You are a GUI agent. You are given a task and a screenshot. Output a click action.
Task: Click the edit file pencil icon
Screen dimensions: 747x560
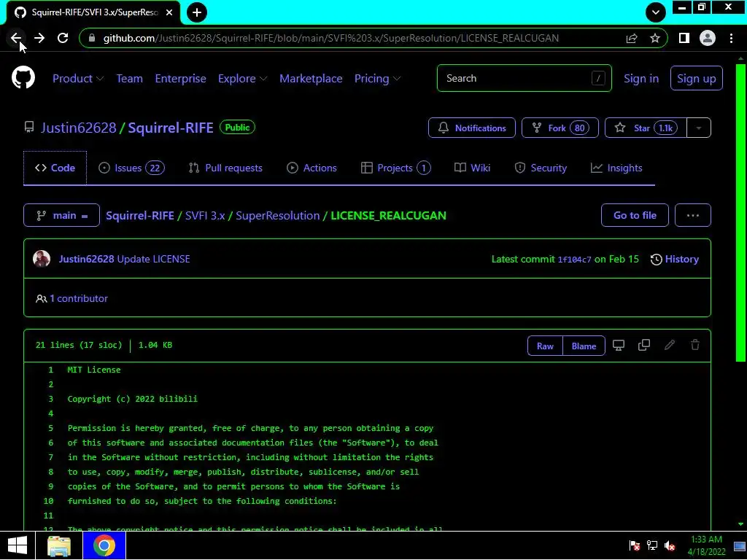(x=670, y=345)
